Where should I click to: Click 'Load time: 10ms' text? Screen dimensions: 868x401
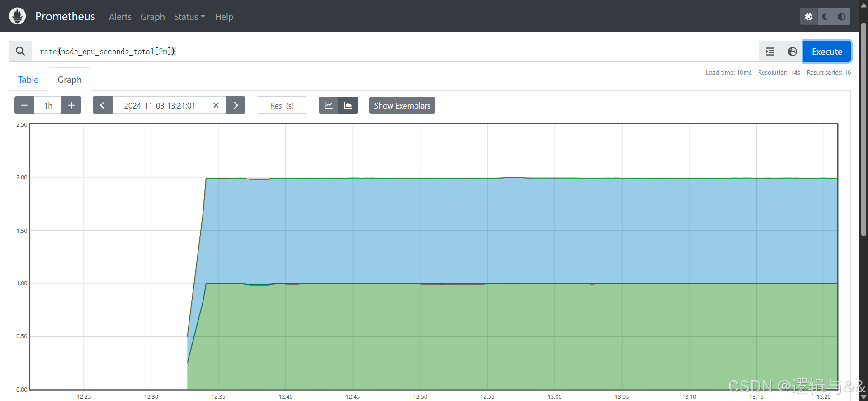pos(728,72)
